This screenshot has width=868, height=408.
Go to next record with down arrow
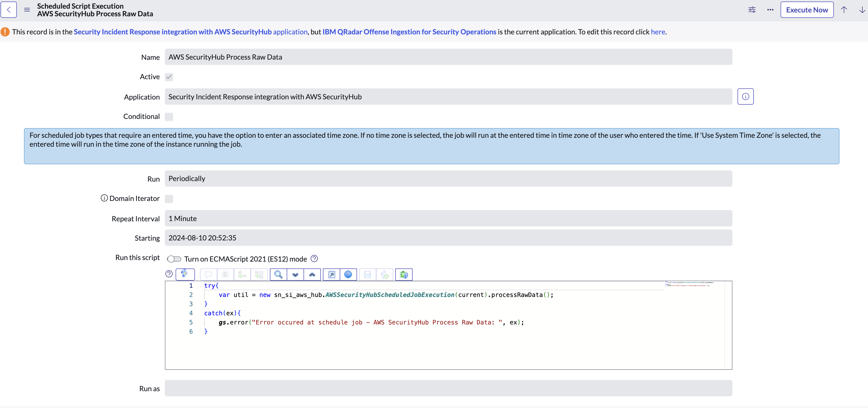[862, 10]
